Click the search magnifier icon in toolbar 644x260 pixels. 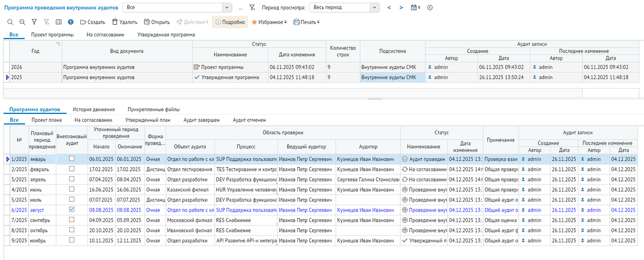[x=10, y=22]
